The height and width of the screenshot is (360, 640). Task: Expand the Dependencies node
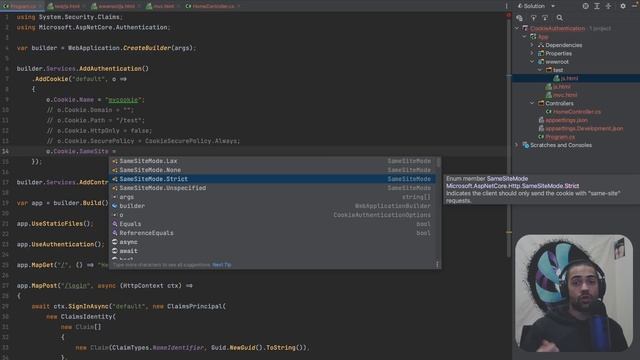(532, 45)
